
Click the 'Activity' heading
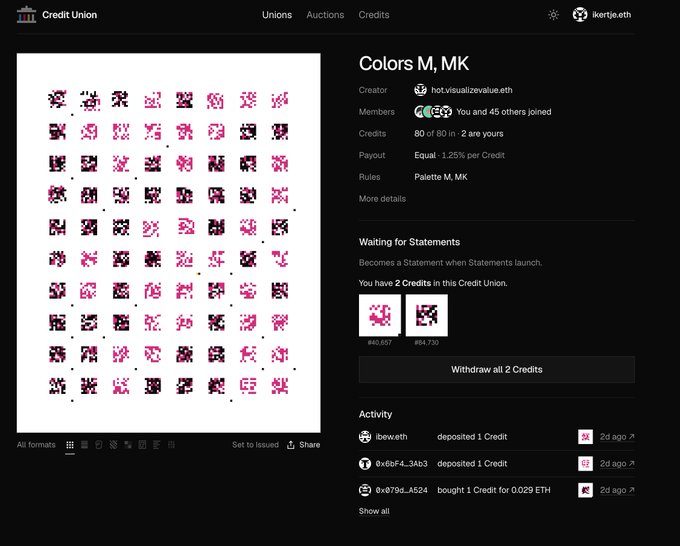point(375,414)
